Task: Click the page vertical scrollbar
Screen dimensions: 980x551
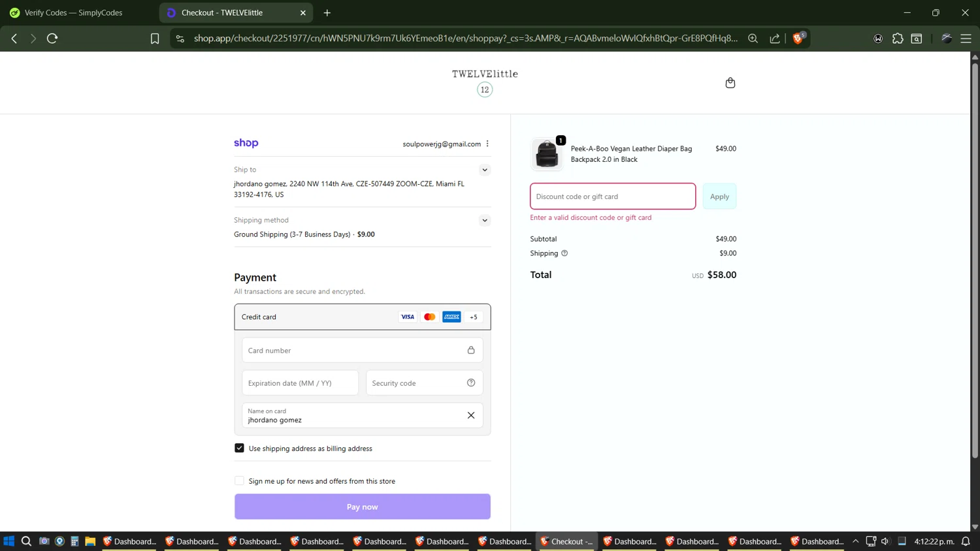Action: 975,261
